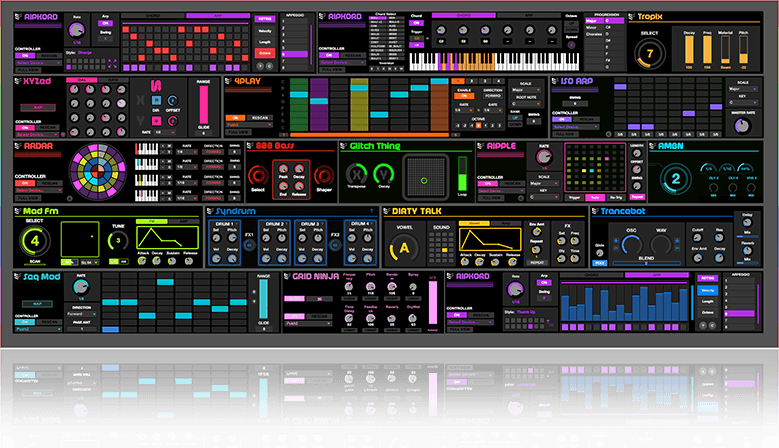Screen dimensions: 779x448
Task: Click the 888 Bass Shaper ring
Action: click(323, 175)
